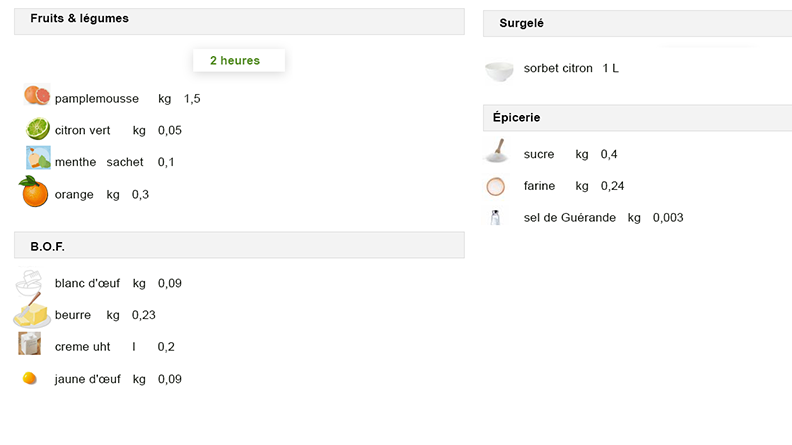The height and width of the screenshot is (445, 792).
Task: Click the blanc d'œuf bowl icon
Action: [x=29, y=283]
